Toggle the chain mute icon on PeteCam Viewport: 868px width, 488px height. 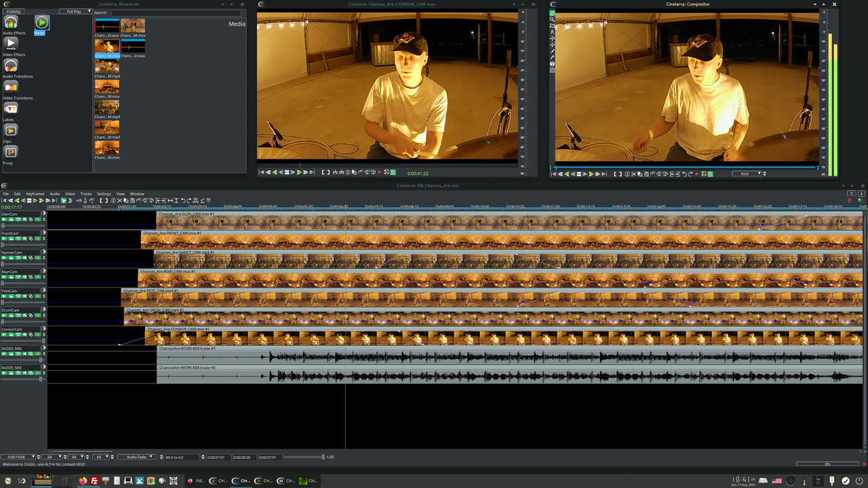click(31, 296)
